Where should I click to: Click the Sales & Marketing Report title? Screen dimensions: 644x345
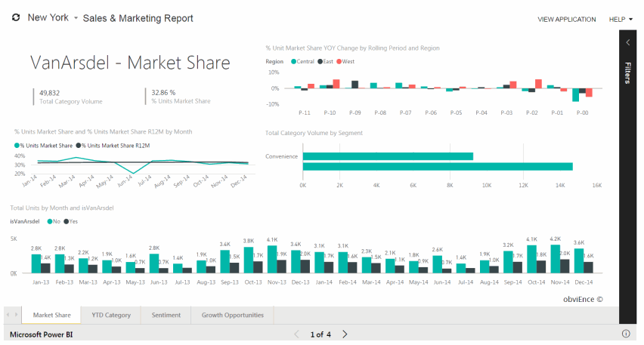pos(138,18)
